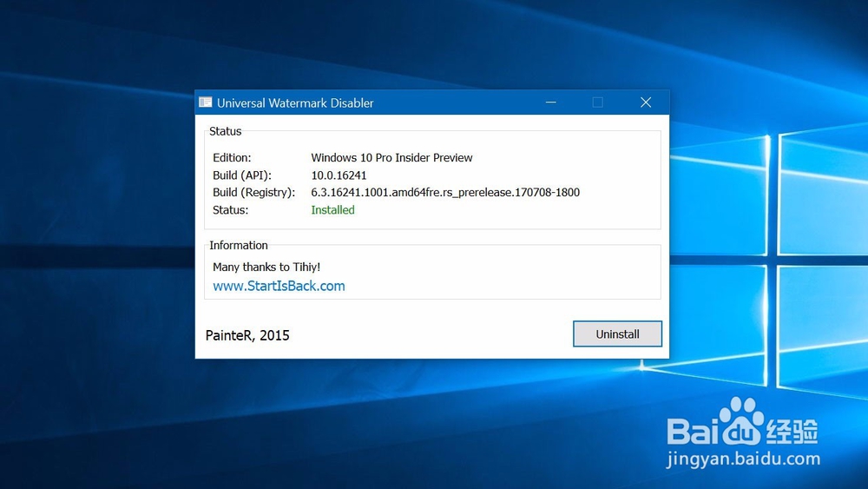Image resolution: width=868 pixels, height=489 pixels.
Task: Click the registry build string 6.3.16241.1001.amd64fre
Action: point(445,192)
